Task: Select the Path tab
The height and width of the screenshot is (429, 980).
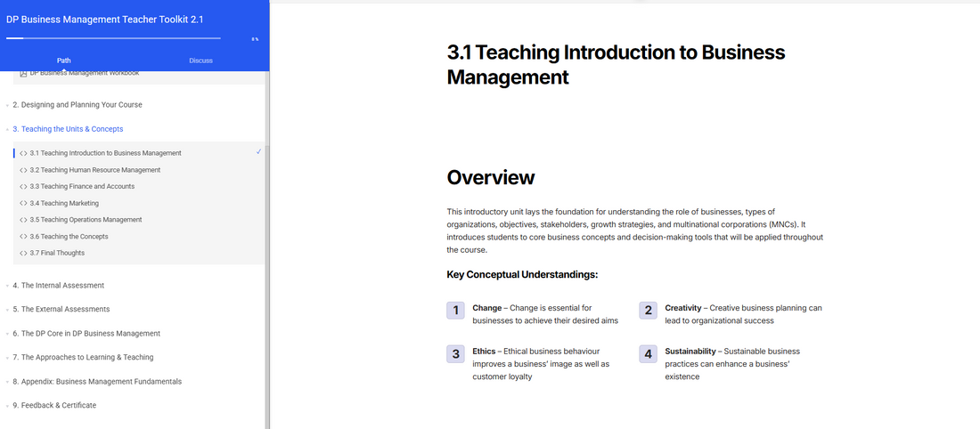Action: 64,61
